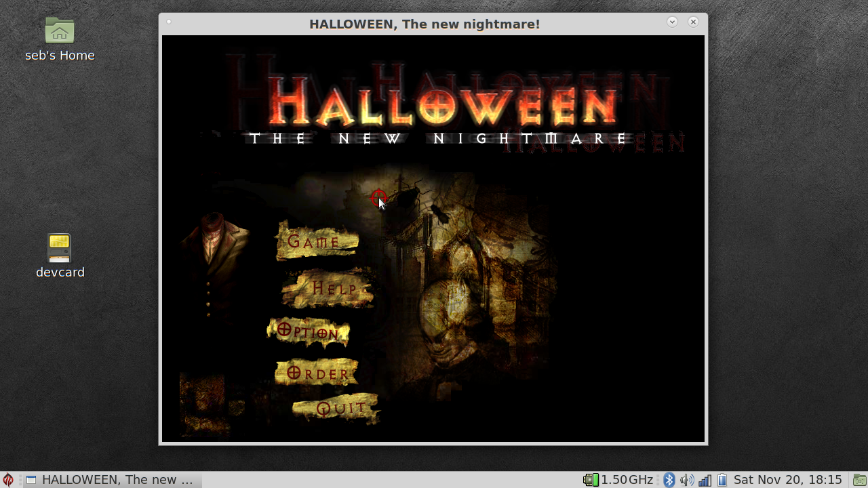Click the volume speaker tray icon
Screen dimensions: 868x488
click(686, 480)
